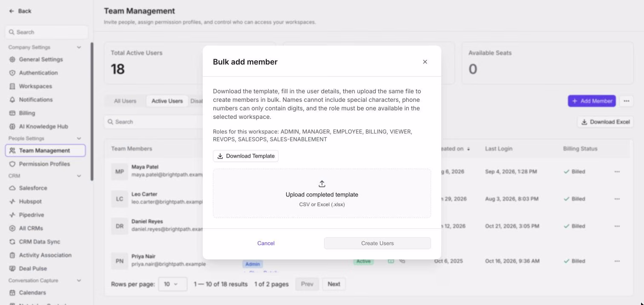Image resolution: width=644 pixels, height=305 pixels.
Task: Click Team Members column header
Action: point(132,149)
